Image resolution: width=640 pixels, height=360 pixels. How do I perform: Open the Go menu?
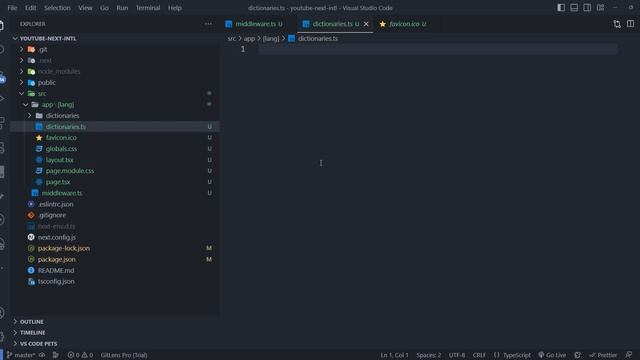click(x=104, y=8)
